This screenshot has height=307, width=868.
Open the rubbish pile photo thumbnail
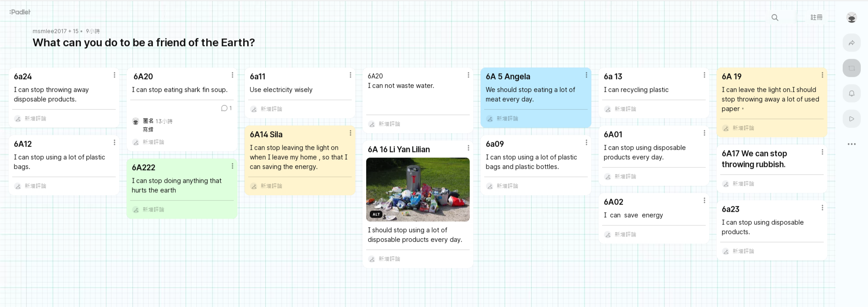pos(418,189)
